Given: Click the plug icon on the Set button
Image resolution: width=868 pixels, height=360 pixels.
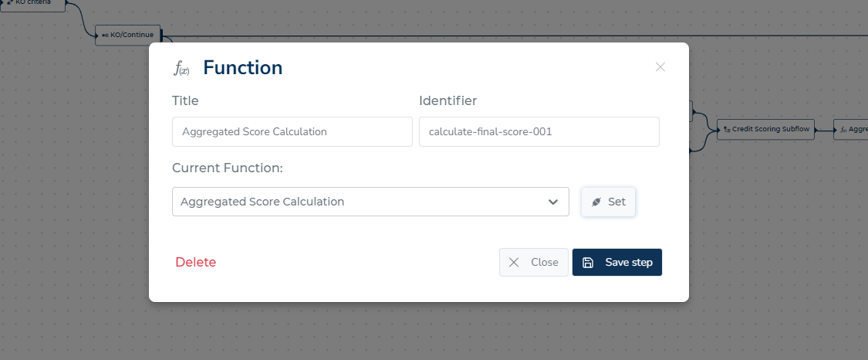Looking at the screenshot, I should (x=596, y=202).
